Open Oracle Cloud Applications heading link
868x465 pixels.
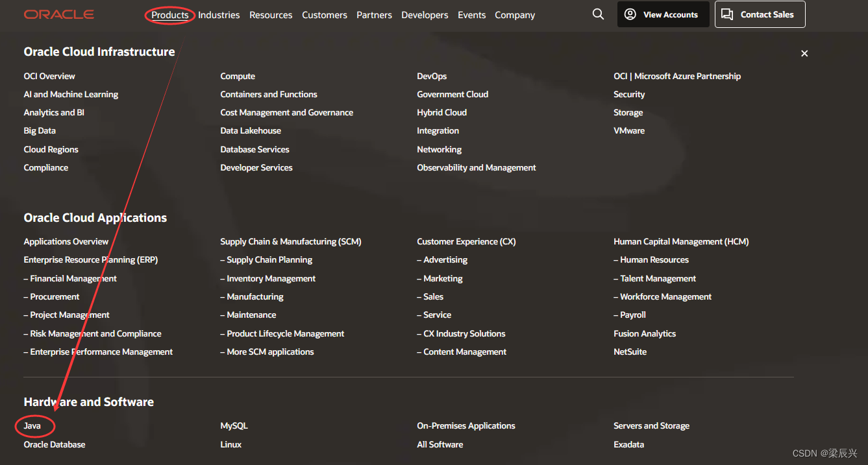(x=95, y=218)
